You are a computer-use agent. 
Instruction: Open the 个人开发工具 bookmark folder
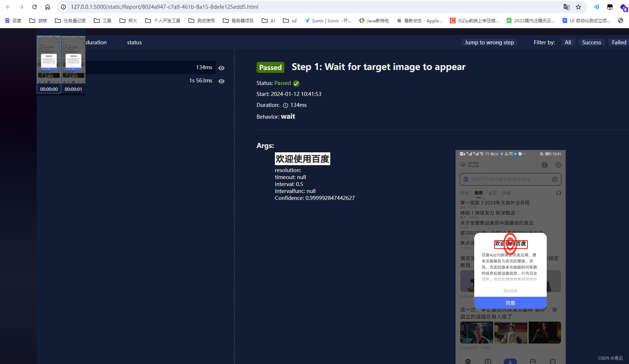coord(163,21)
